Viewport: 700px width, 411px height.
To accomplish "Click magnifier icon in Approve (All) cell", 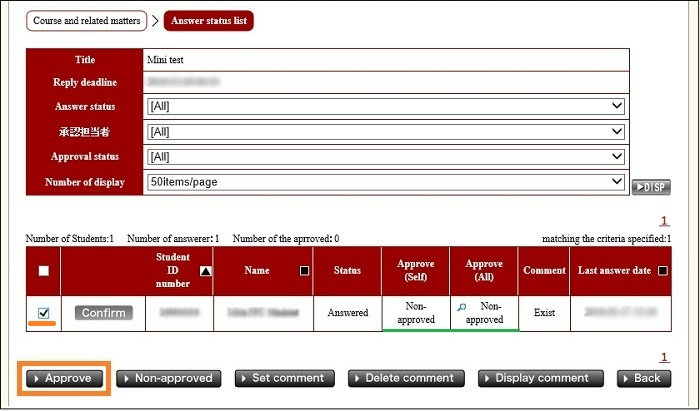I will 462,307.
